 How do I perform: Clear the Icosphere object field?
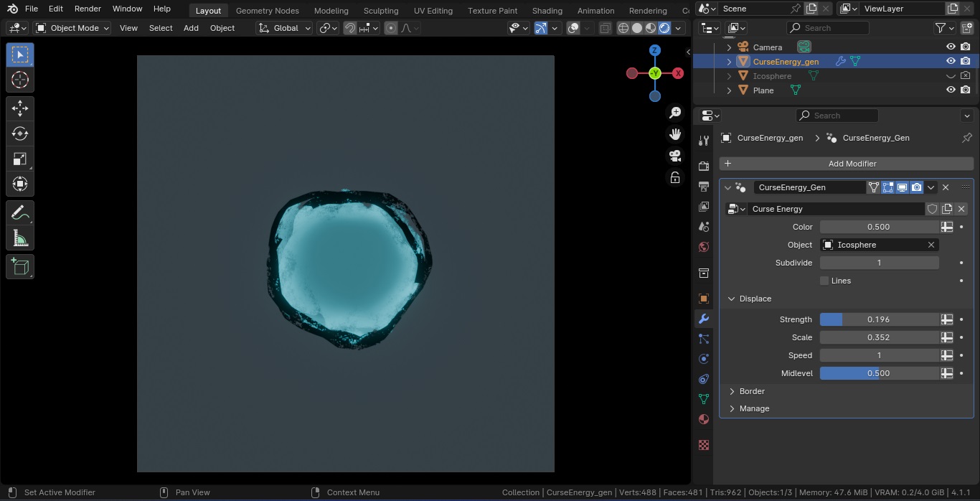point(931,245)
